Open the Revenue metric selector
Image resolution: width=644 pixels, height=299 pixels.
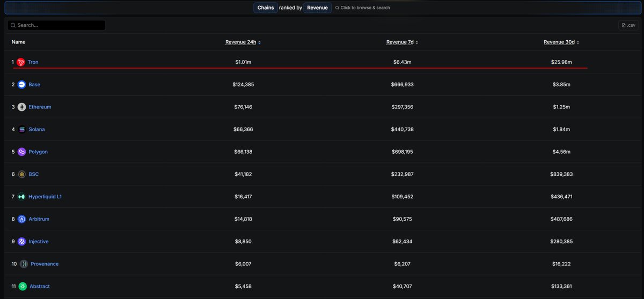click(317, 8)
